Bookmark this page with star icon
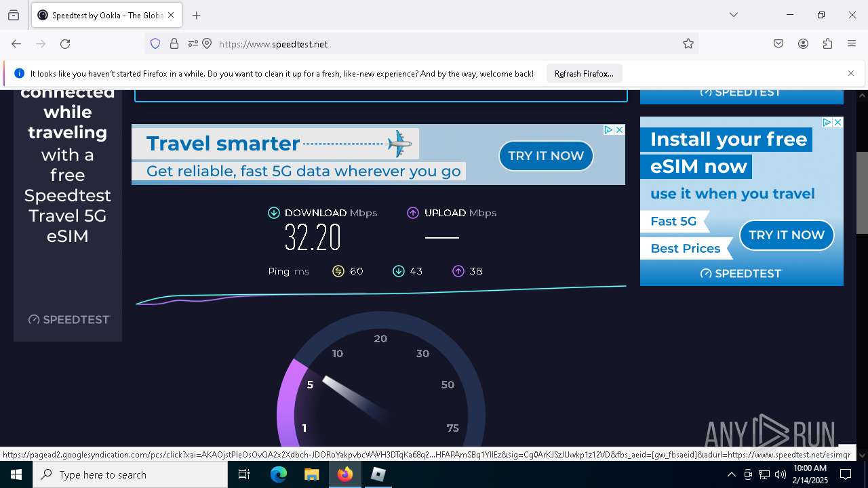 pyautogui.click(x=688, y=44)
